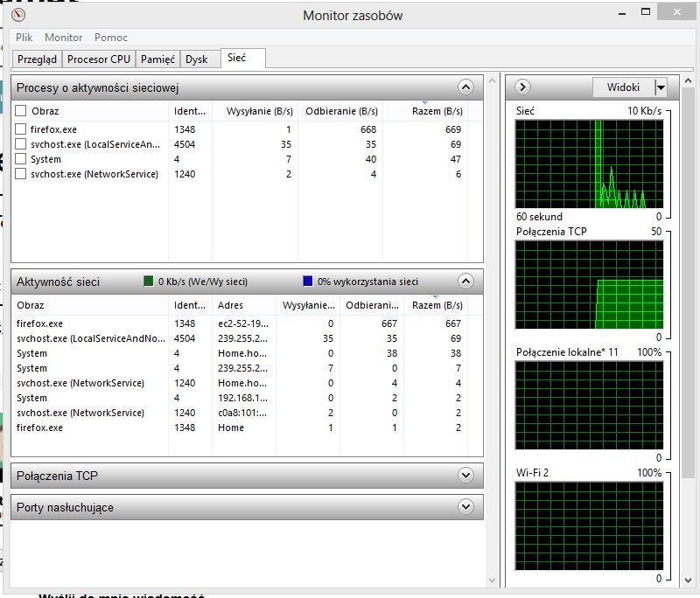Collapse the Procesy o aktywności sieciowej section
Image resolution: width=700 pixels, height=598 pixels.
(x=465, y=87)
